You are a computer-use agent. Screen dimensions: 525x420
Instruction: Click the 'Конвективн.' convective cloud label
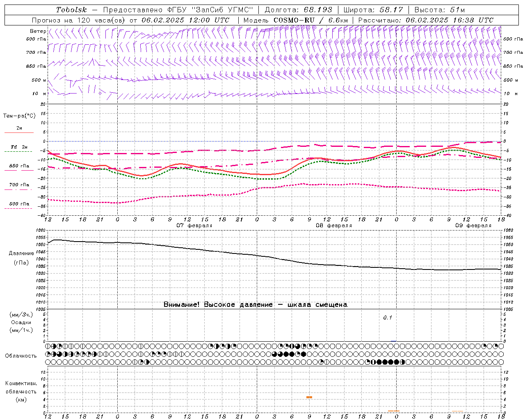21,383
